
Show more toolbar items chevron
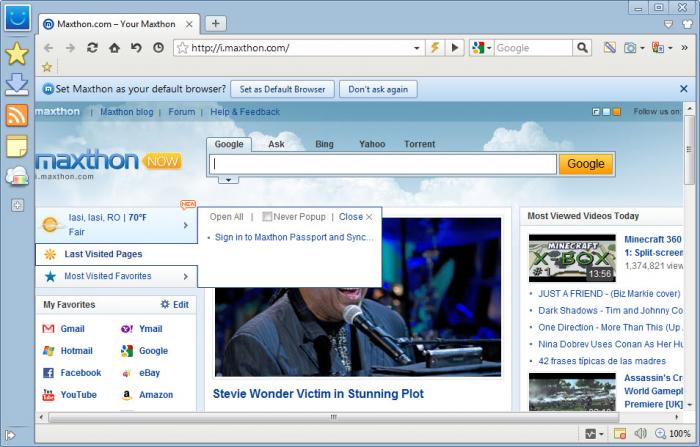click(684, 47)
